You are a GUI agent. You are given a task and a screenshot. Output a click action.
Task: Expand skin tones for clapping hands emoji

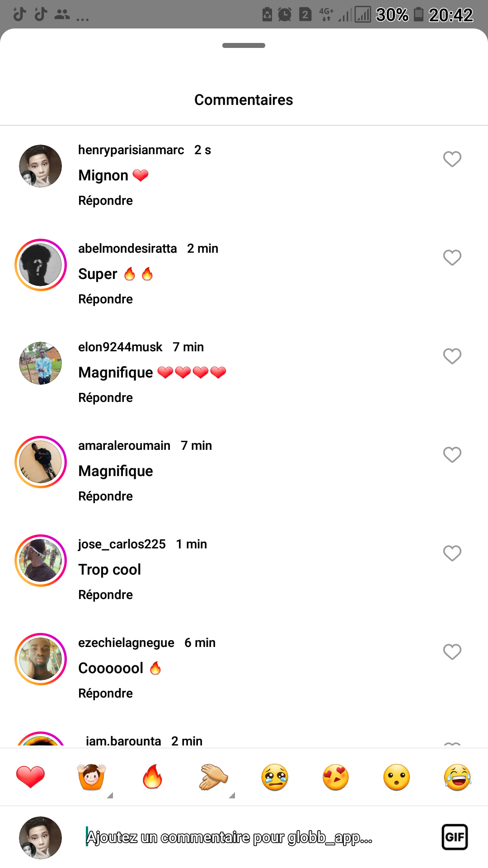pos(232,795)
